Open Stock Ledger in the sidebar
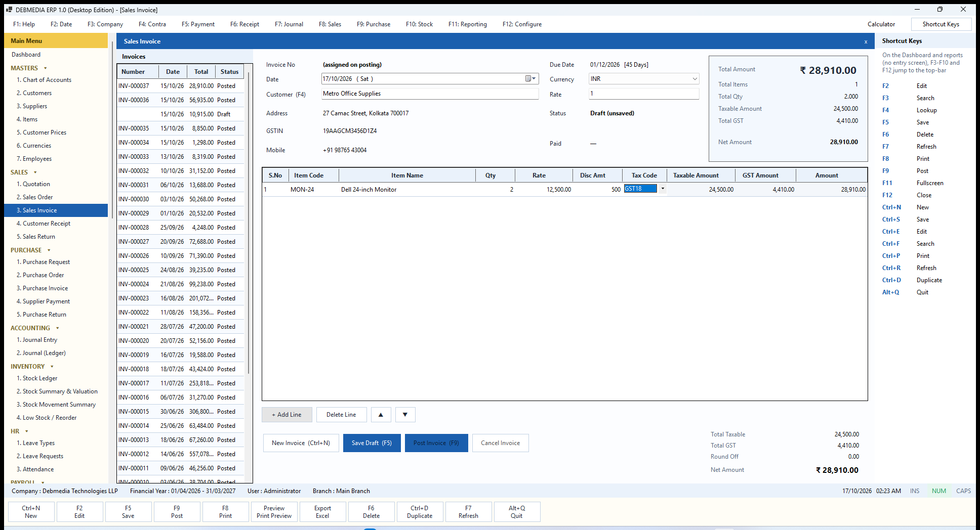 [40, 378]
